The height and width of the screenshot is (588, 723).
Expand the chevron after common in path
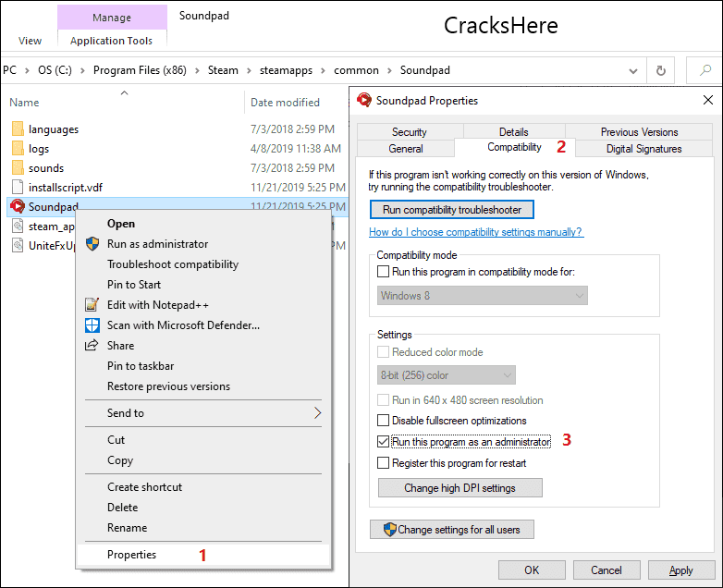click(x=389, y=70)
